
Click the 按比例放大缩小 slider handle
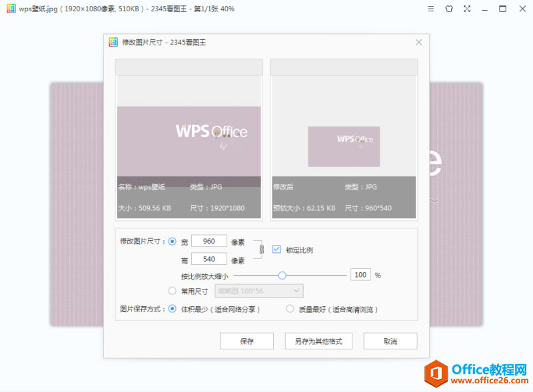click(x=282, y=276)
